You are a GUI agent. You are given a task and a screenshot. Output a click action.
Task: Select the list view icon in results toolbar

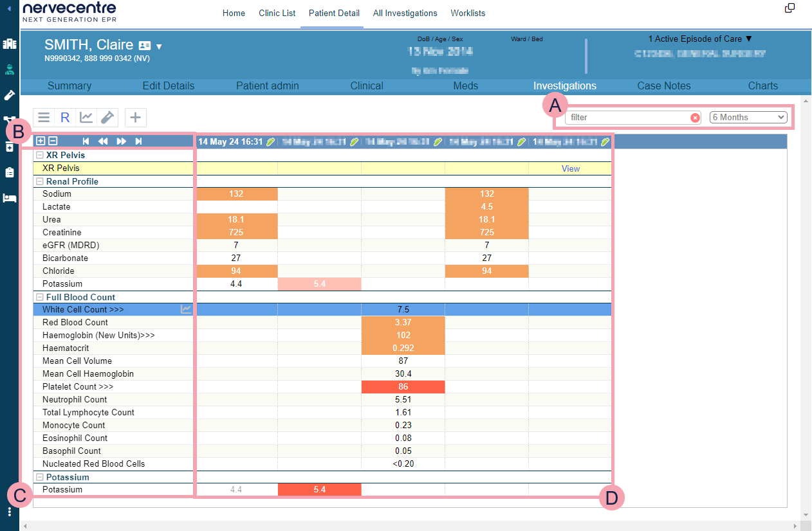point(44,117)
